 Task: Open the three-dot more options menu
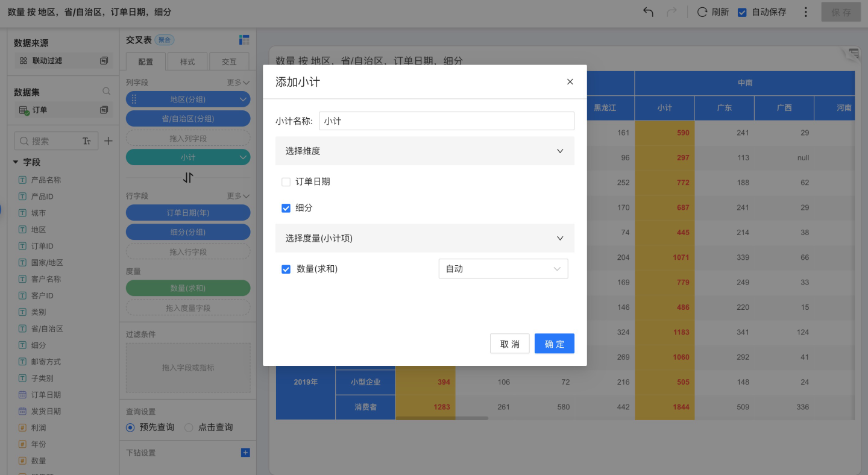click(806, 12)
